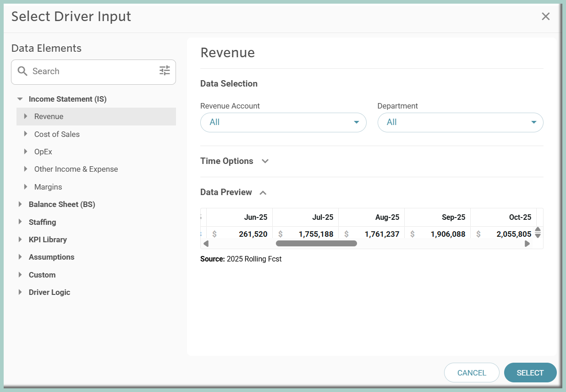Open the search filter options icon
This screenshot has height=392, width=566.
(x=165, y=71)
